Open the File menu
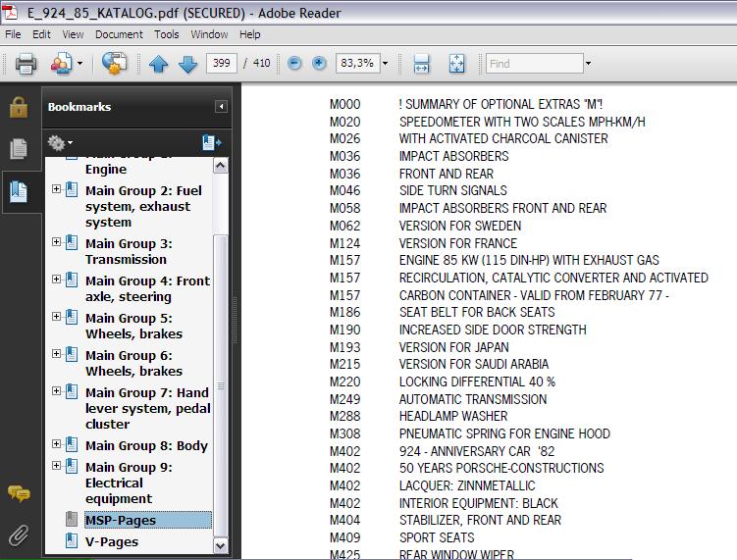The width and height of the screenshot is (737, 560). point(13,34)
